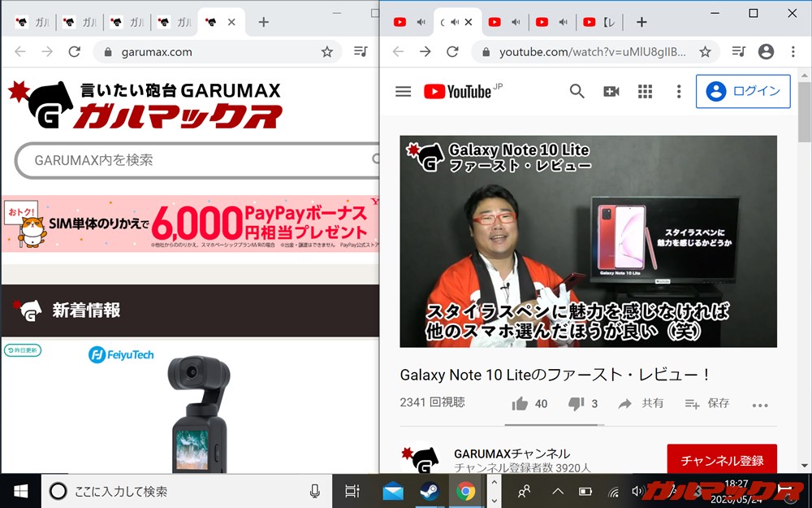Click the ログイン button on YouTube
This screenshot has width=812, height=508.
[x=743, y=91]
